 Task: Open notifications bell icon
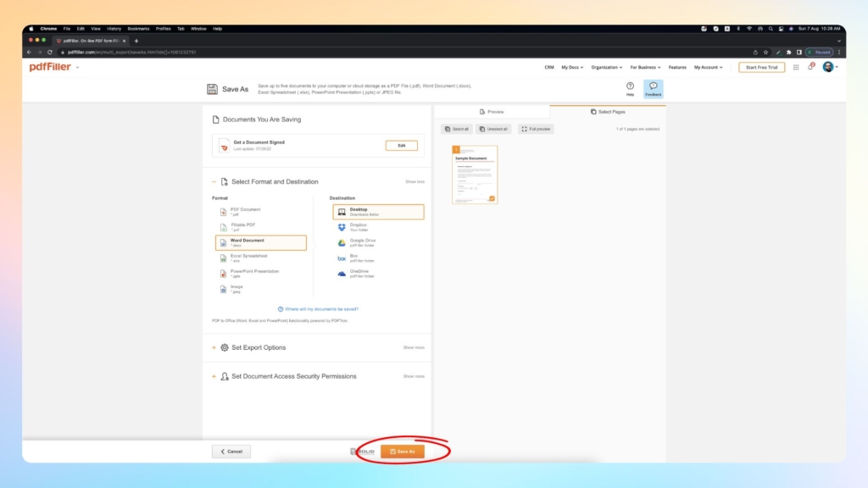point(811,67)
